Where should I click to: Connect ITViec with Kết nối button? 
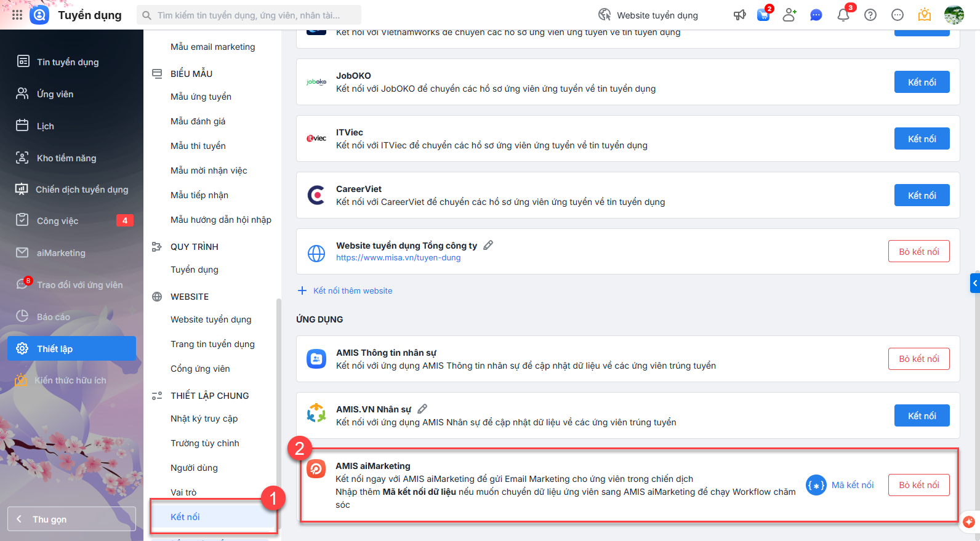pyautogui.click(x=922, y=138)
